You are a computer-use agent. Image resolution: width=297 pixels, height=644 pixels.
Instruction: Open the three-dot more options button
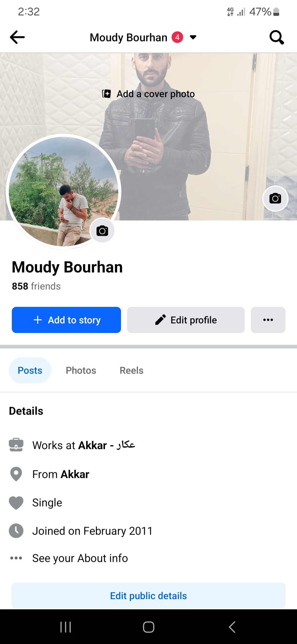268,320
